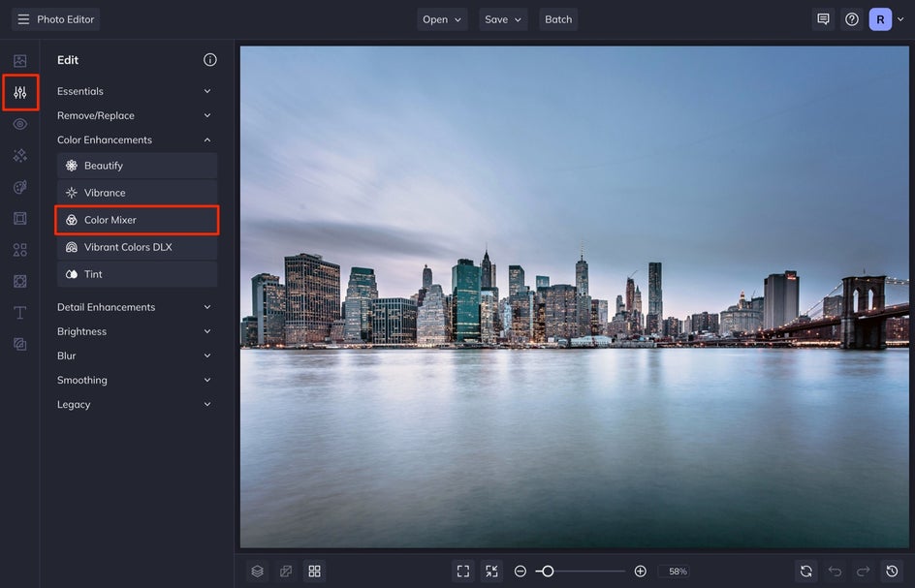
Task: Toggle the grid compare view mode
Action: click(x=314, y=571)
